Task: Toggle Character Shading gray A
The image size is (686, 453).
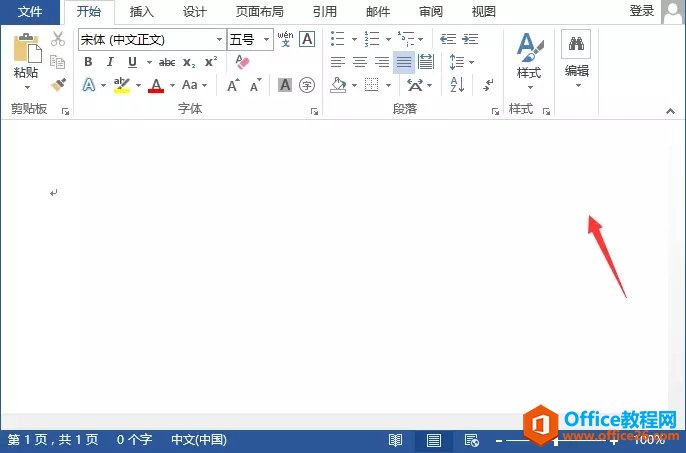Action: 285,85
